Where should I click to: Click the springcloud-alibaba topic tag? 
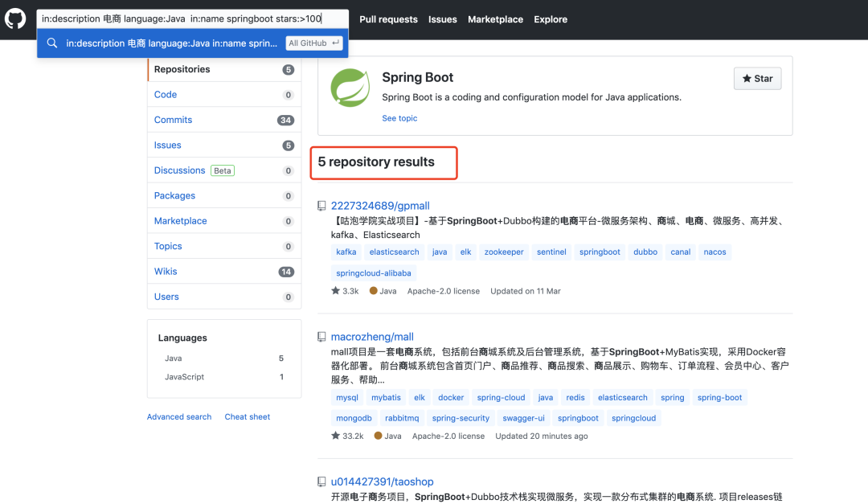click(x=374, y=273)
